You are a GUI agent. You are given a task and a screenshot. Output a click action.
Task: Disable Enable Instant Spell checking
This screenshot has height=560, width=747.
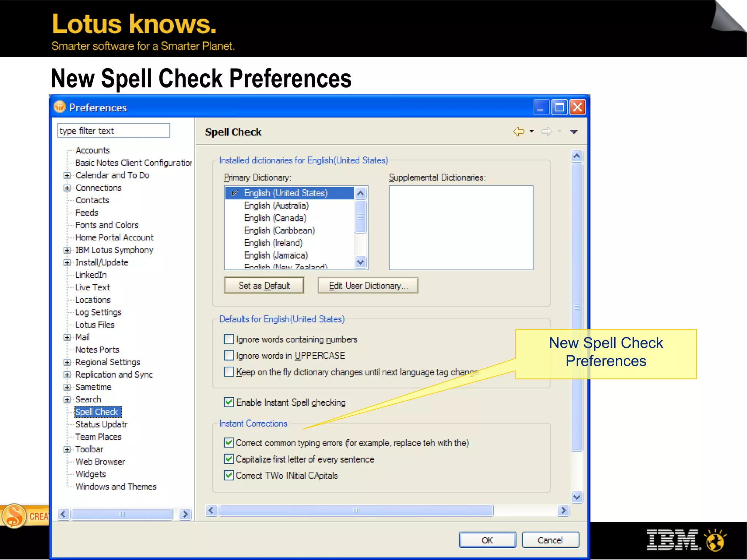(x=229, y=402)
